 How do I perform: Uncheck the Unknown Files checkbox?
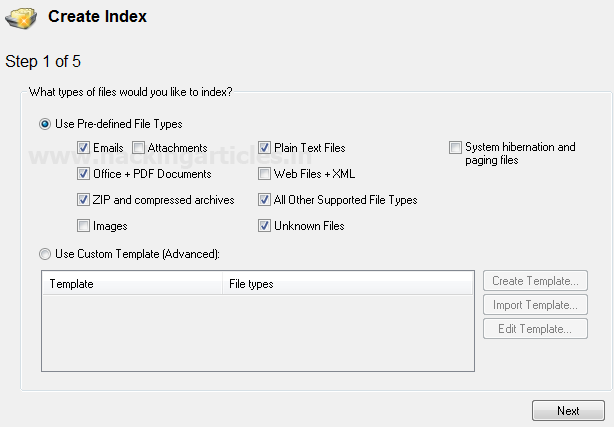click(x=265, y=226)
